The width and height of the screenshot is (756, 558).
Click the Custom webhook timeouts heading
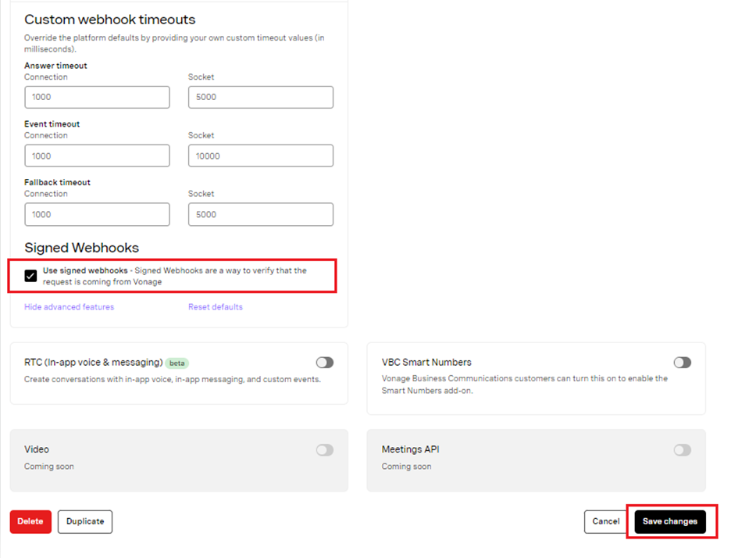pos(110,20)
